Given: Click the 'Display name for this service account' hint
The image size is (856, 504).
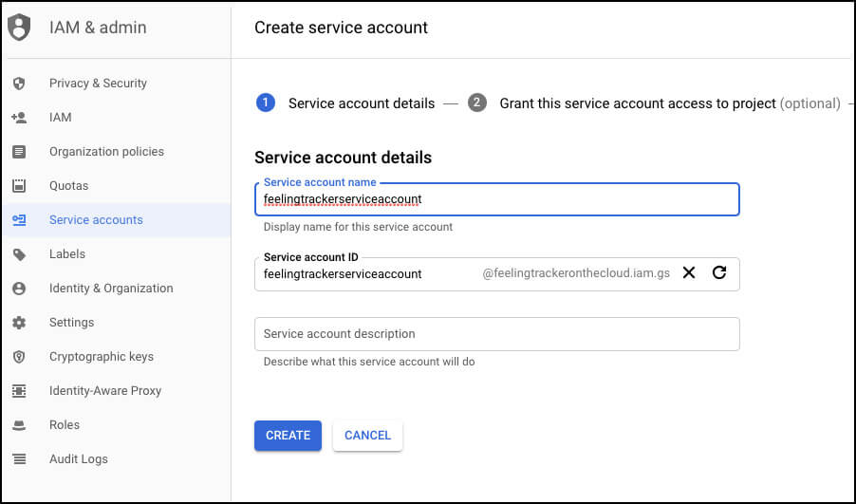Looking at the screenshot, I should 358,227.
